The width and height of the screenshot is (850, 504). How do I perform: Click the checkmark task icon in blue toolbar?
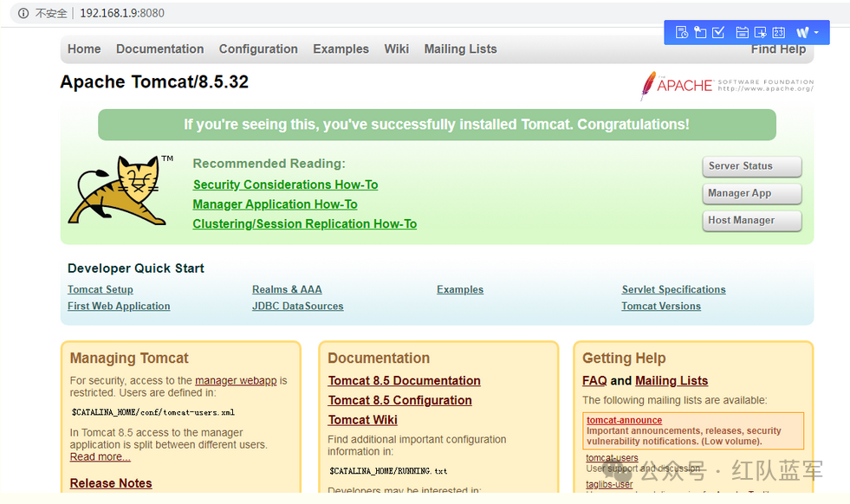[x=718, y=33]
